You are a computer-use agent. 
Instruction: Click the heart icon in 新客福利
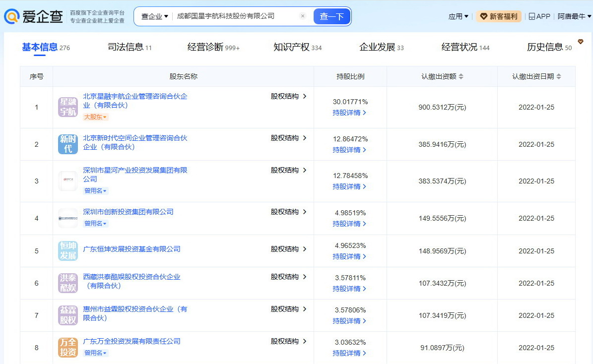[483, 16]
